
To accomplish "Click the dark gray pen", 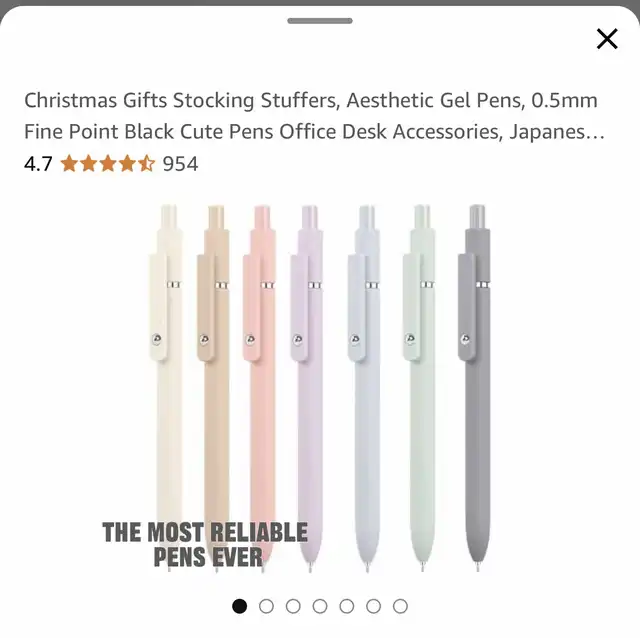I will (x=475, y=387).
